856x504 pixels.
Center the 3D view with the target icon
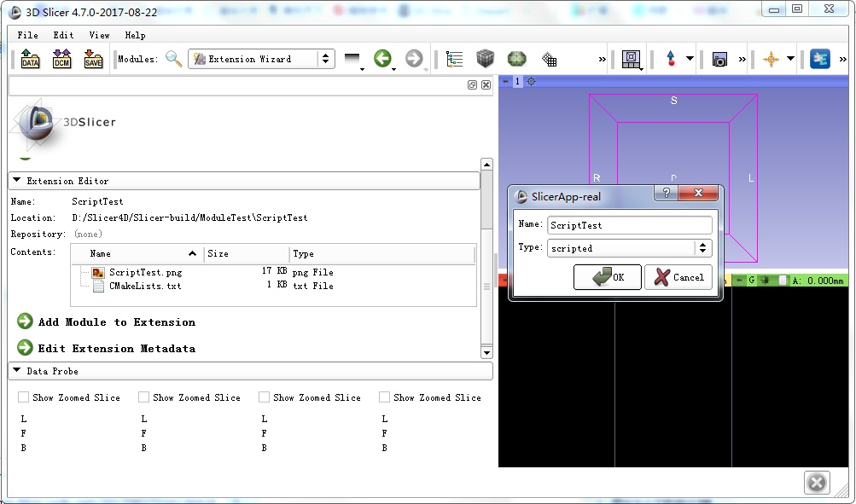tap(531, 81)
